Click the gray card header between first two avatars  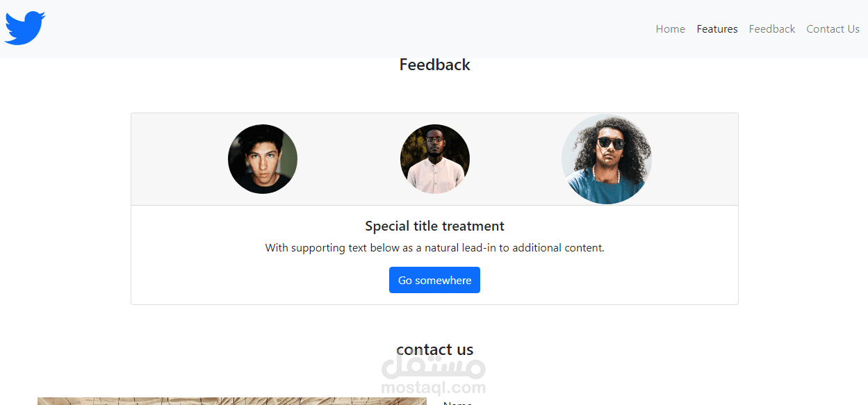point(349,159)
